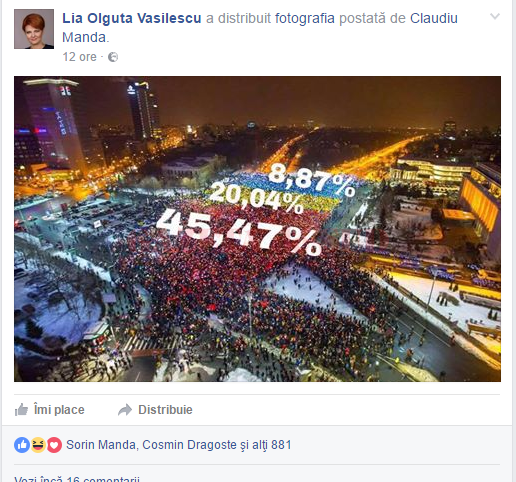The width and height of the screenshot is (516, 482).
Task: Open the 12 ore timestamp link
Action: [x=79, y=57]
